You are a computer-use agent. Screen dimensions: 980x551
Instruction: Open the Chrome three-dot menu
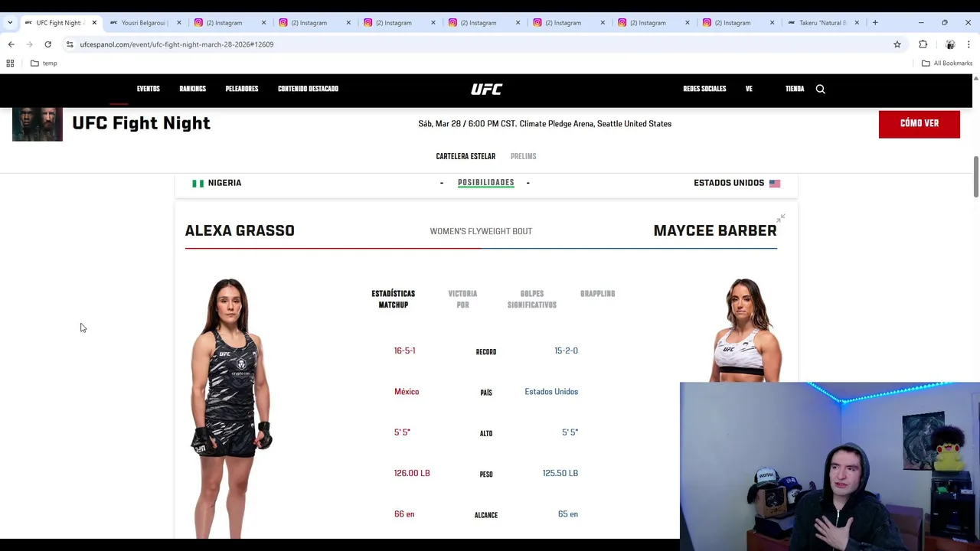tap(969, 44)
